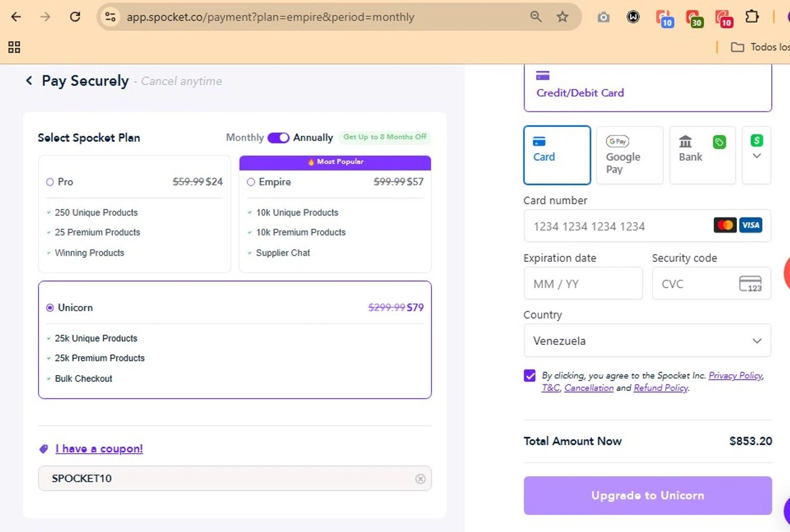Open the extensions puzzle icon
Viewport: 790px width, 532px height.
(x=752, y=17)
